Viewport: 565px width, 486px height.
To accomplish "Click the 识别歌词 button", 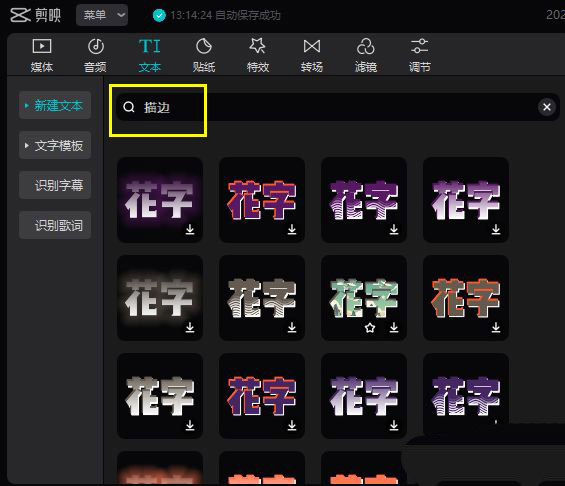I will point(55,225).
